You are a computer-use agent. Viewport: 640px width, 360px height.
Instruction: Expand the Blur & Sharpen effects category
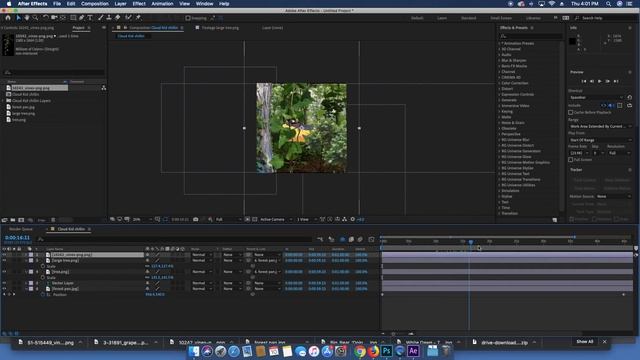[499, 60]
